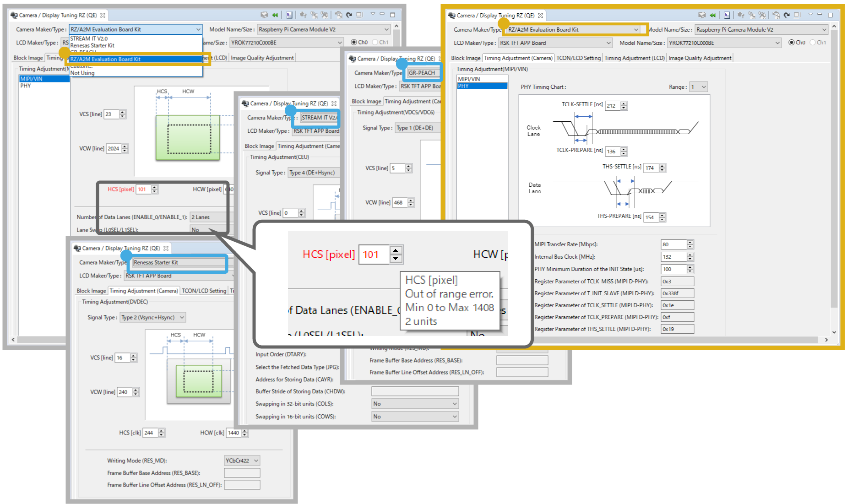Click green double-arrow icon in PHY window toolbar
The image size is (847, 504).
(x=713, y=15)
